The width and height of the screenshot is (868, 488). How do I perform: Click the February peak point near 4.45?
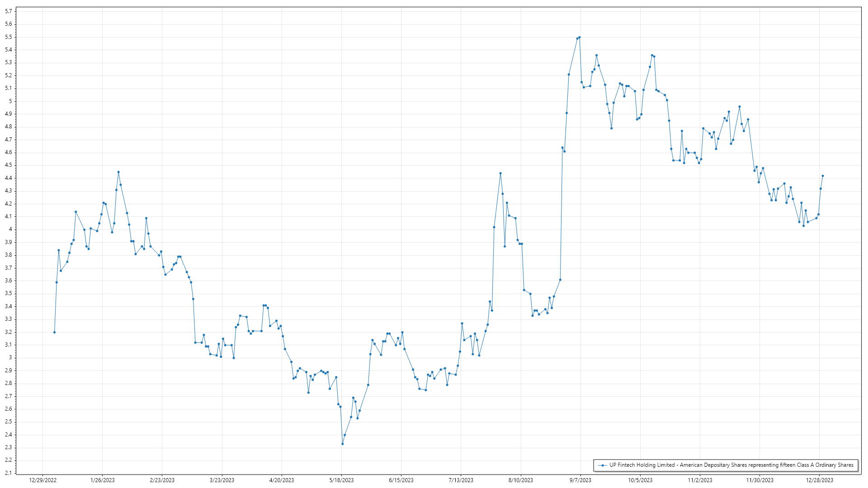pyautogui.click(x=118, y=172)
